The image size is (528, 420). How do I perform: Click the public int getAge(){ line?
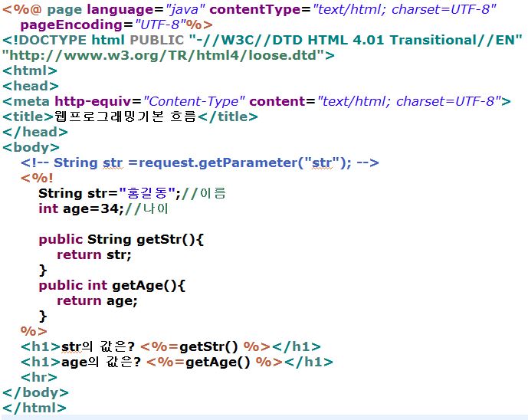(112, 286)
